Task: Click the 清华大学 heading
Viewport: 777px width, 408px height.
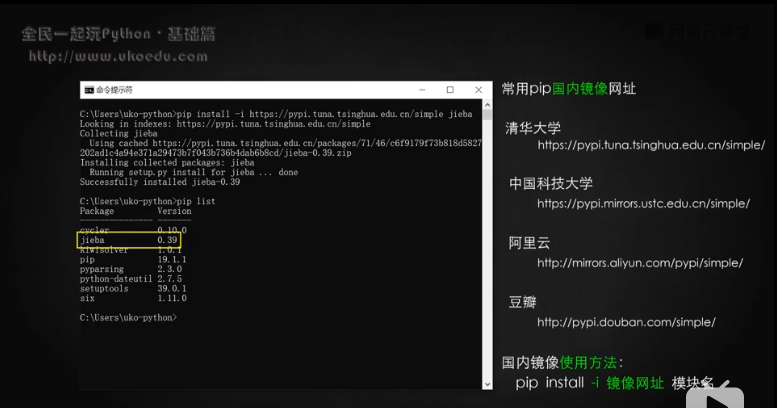Action: 533,128
